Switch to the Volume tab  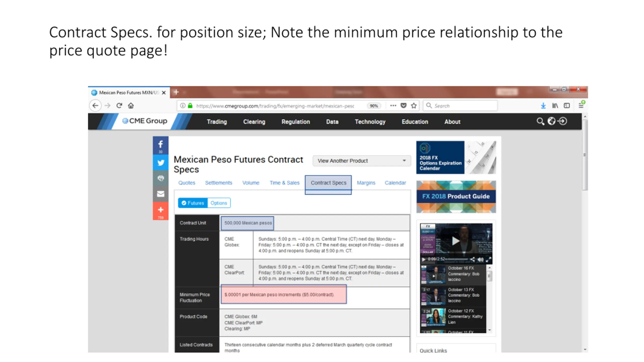click(x=251, y=183)
